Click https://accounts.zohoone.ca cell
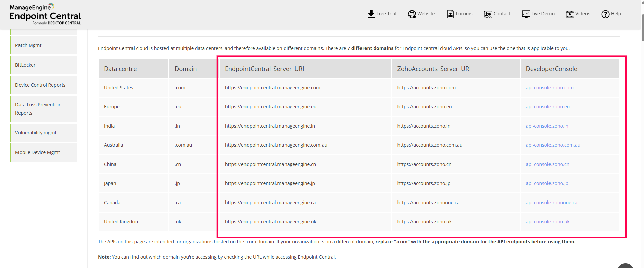644x268 pixels. tap(456, 203)
